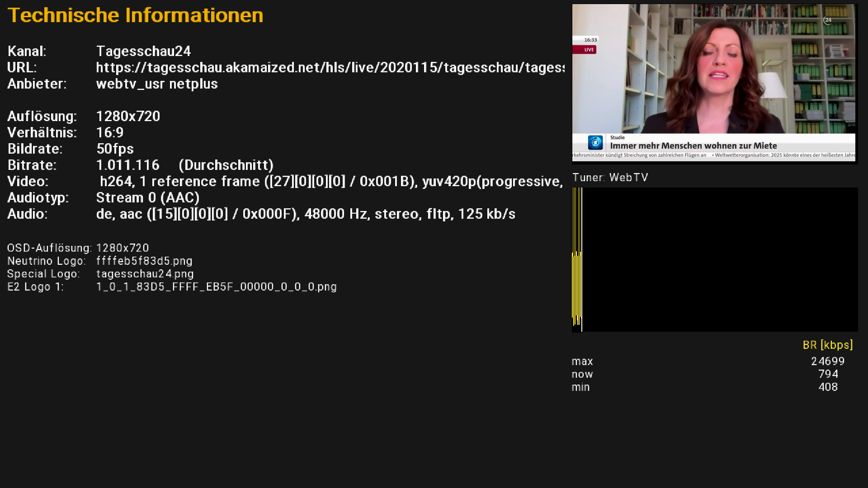Click the 50fps Bildrate value

[115, 149]
